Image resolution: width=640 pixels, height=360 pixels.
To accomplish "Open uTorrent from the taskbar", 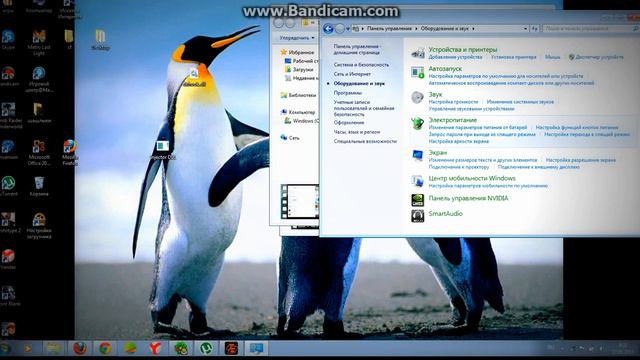I will [206, 348].
